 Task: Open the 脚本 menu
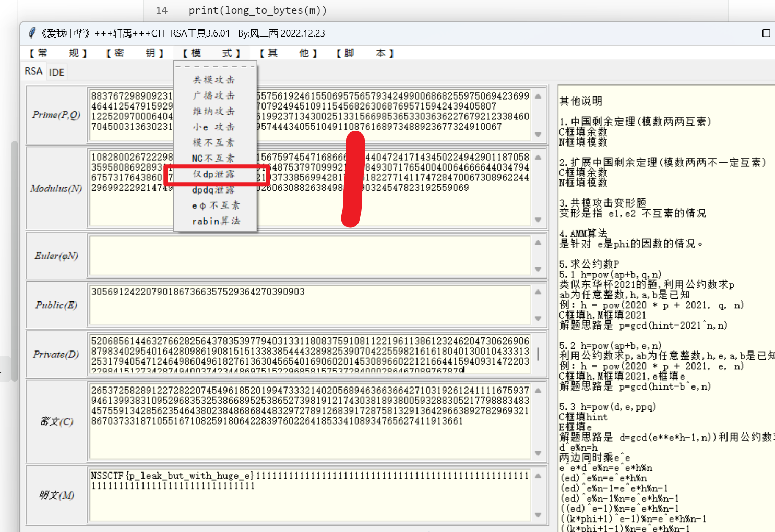364,53
